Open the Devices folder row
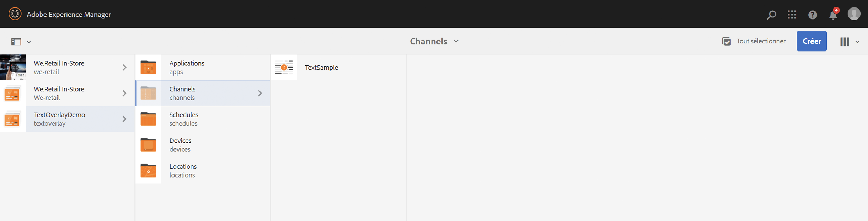868x221 pixels. click(x=203, y=145)
